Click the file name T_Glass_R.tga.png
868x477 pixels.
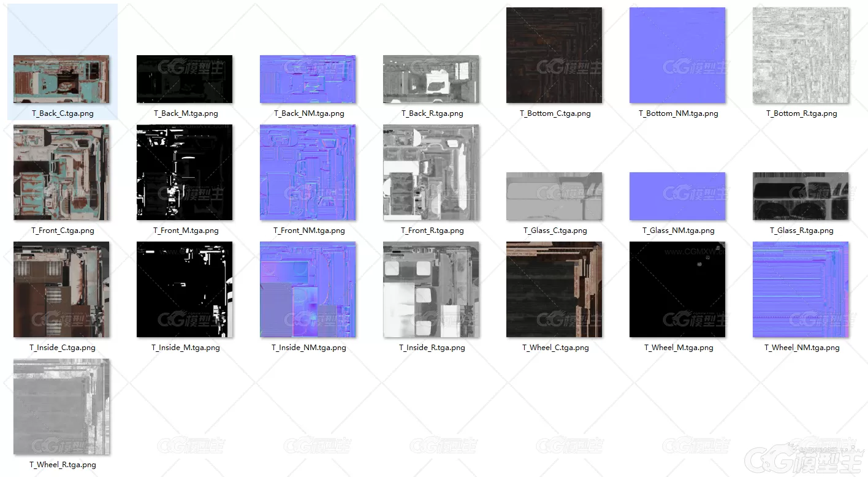(x=802, y=231)
